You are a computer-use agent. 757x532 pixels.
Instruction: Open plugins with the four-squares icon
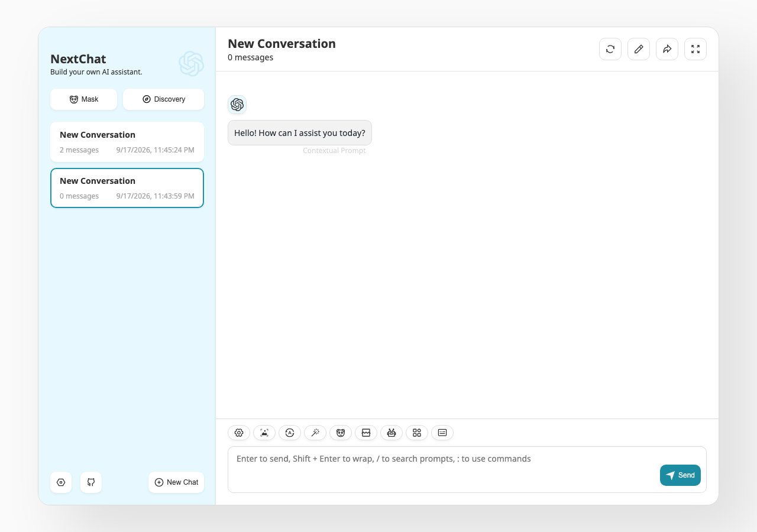[417, 433]
